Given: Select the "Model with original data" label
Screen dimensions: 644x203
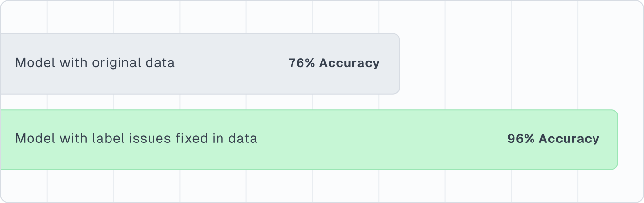Looking at the screenshot, I should (x=95, y=63).
